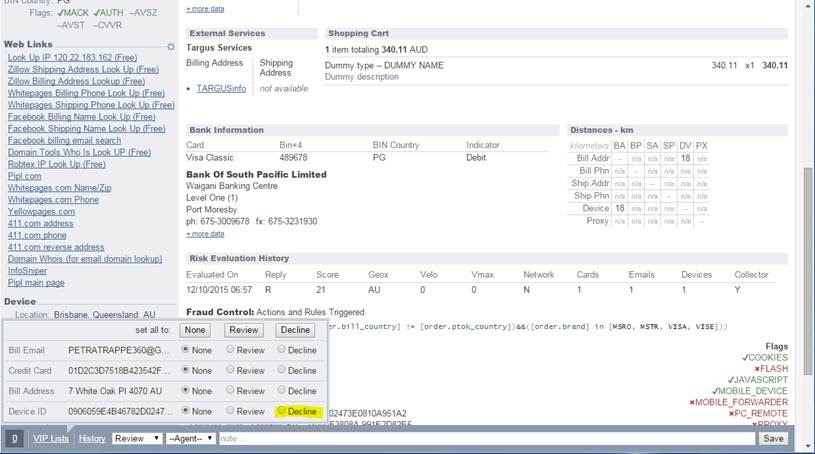This screenshot has width=815, height=454.
Task: Click the Bin+4 value 489678
Action: pos(293,157)
